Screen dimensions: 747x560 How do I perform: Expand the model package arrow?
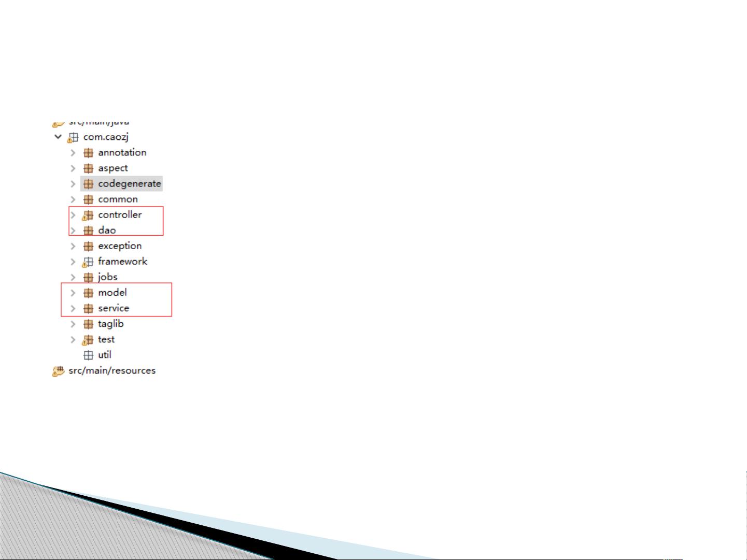tap(73, 293)
